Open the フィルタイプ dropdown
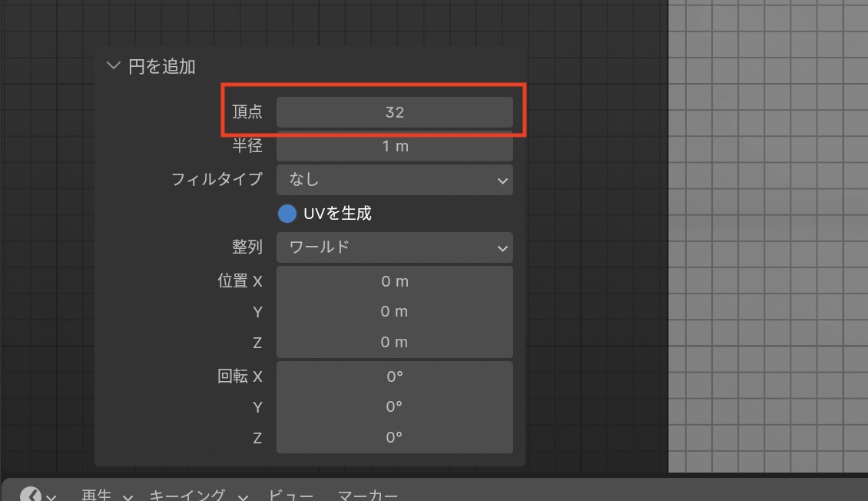Image resolution: width=868 pixels, height=501 pixels. (394, 180)
